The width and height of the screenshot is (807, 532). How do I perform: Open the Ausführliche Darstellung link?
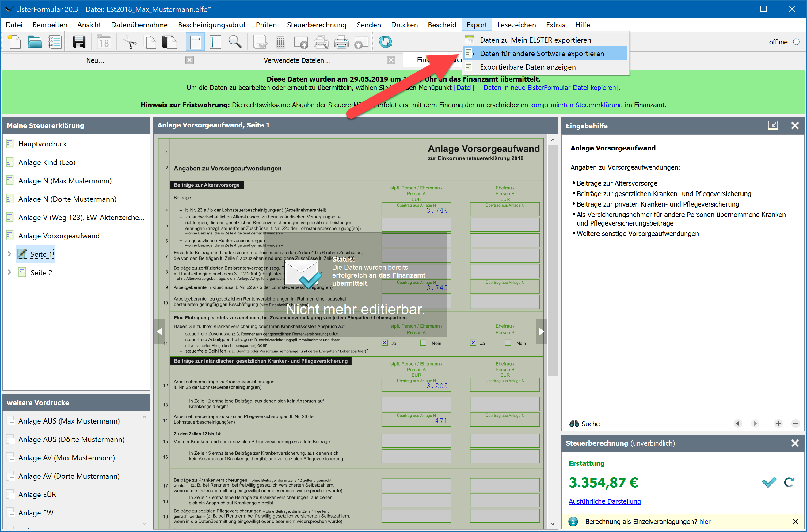[x=604, y=501]
